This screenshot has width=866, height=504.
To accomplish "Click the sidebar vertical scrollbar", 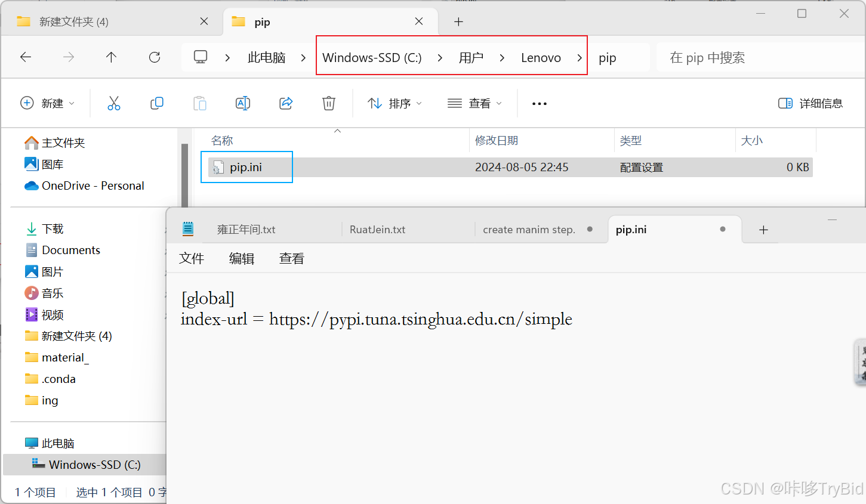I will pyautogui.click(x=184, y=176).
